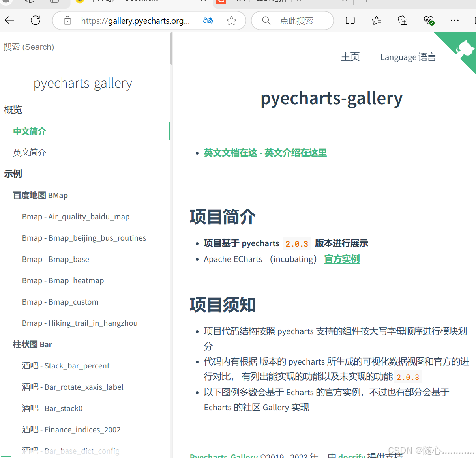476x458 pixels.
Task: Open Bmap - Bmap_base example
Action: 56,259
